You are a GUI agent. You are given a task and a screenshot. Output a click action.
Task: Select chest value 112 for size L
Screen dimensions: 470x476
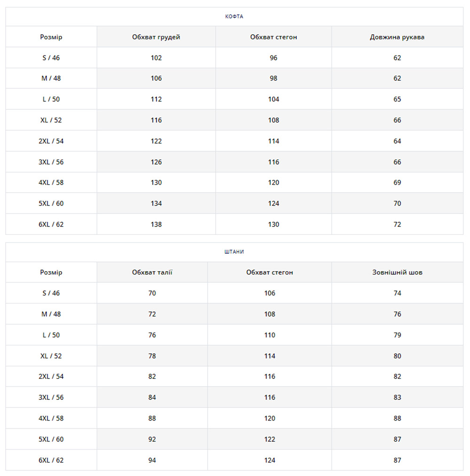(156, 99)
